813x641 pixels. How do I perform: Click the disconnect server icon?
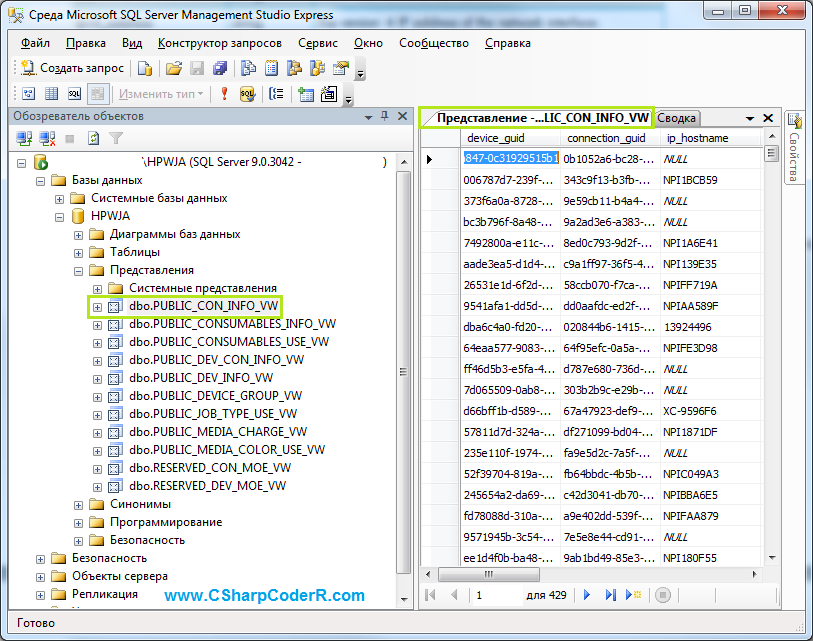47,138
